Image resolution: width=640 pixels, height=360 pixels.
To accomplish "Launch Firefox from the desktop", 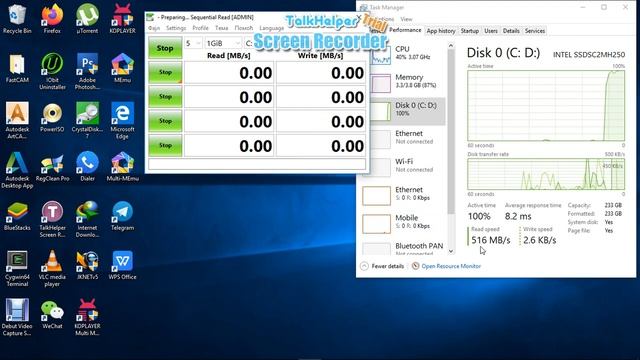I will tap(52, 19).
